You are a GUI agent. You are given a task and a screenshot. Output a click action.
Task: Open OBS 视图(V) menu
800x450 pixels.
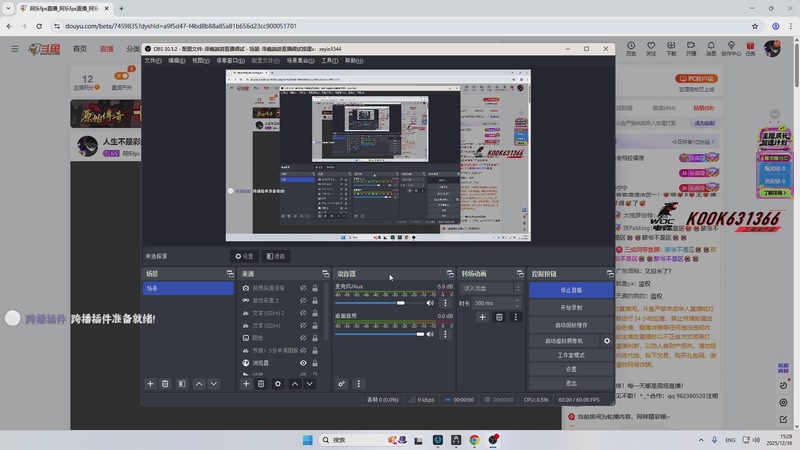tap(201, 61)
